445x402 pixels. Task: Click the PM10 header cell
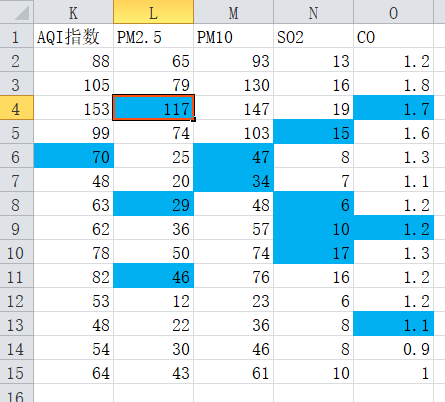234,36
